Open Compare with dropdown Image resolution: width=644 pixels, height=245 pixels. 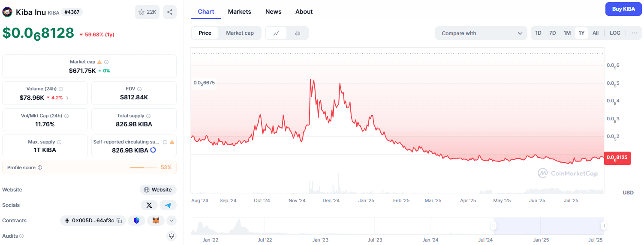[x=481, y=33]
